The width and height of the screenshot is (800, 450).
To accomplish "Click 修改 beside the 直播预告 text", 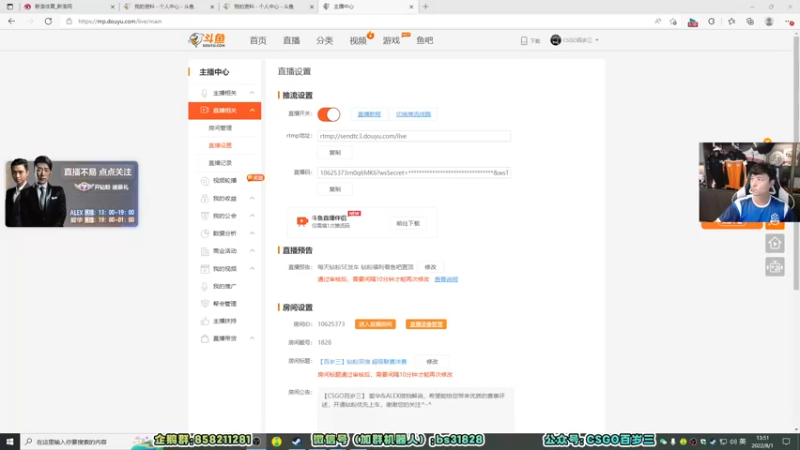I will click(430, 267).
